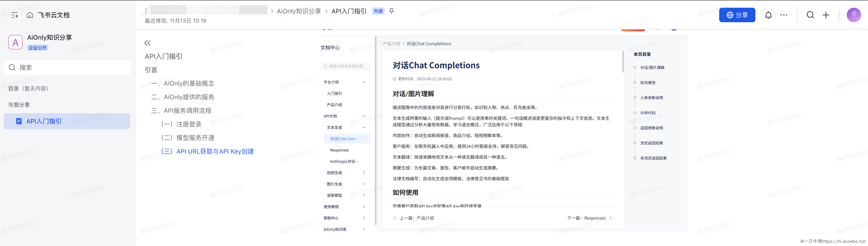
Task: Expand the 视频生成 section chevron
Action: click(364, 173)
